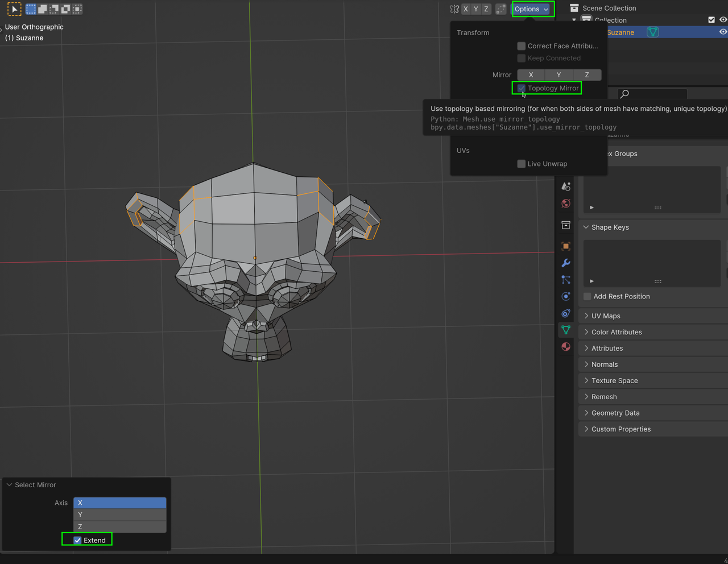
Task: Select the Object properties tab
Action: pyautogui.click(x=565, y=246)
